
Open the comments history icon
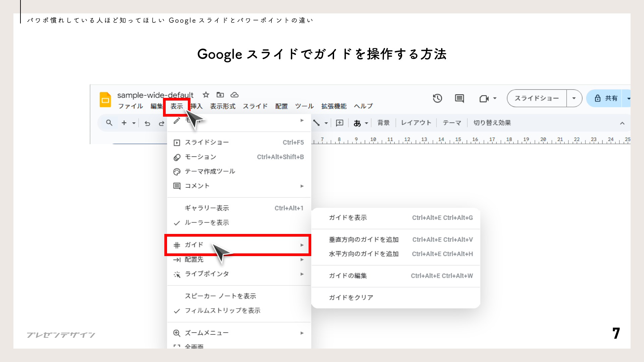coord(460,99)
